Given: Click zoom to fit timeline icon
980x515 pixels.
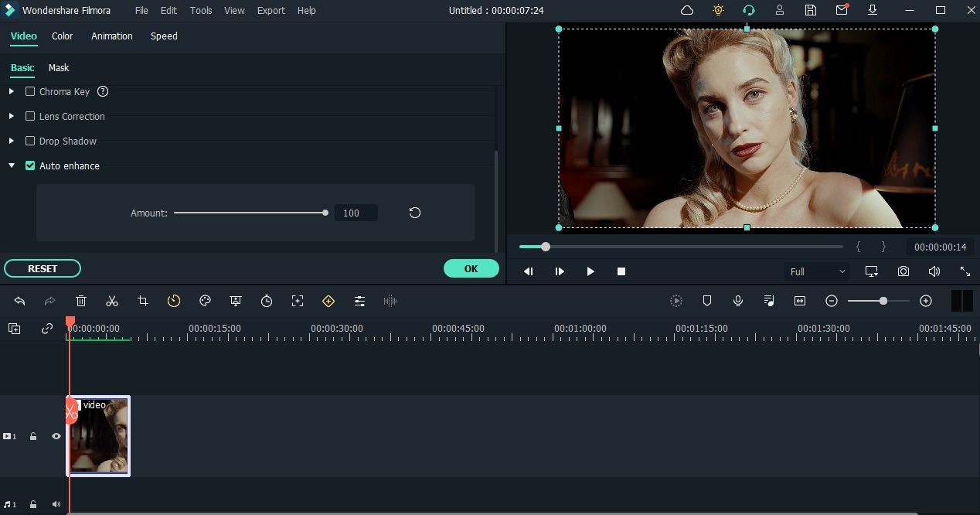Looking at the screenshot, I should click(800, 301).
